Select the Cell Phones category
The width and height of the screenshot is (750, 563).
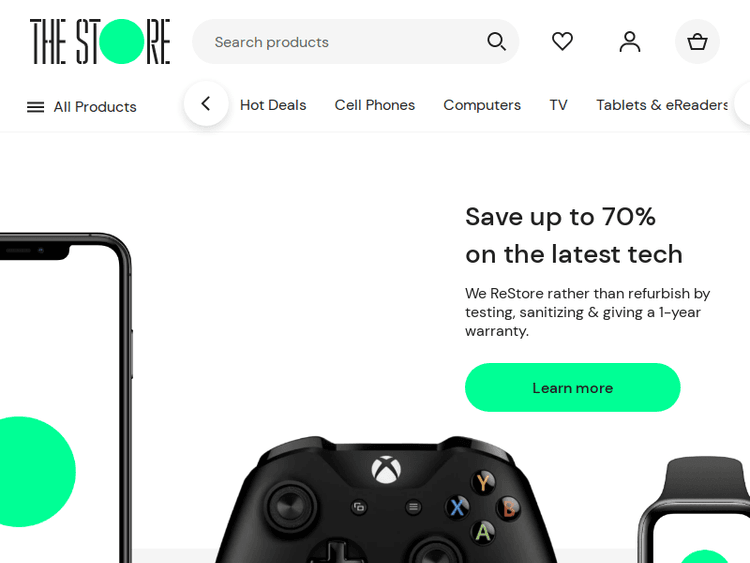tap(375, 105)
